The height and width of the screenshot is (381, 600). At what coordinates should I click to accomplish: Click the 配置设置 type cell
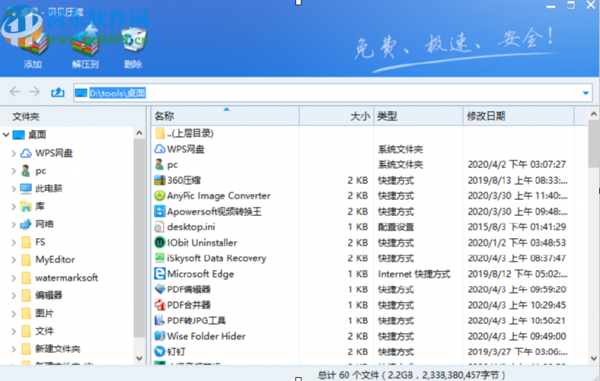[x=396, y=227]
